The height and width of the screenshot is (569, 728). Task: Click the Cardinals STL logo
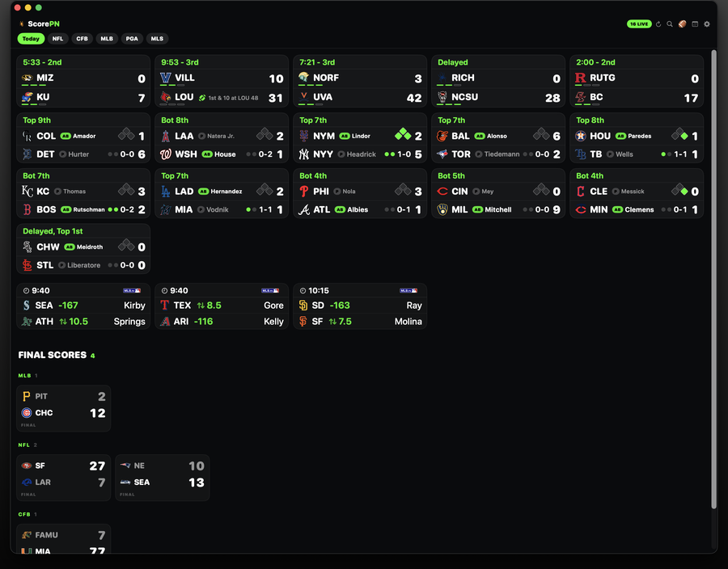[x=27, y=265]
